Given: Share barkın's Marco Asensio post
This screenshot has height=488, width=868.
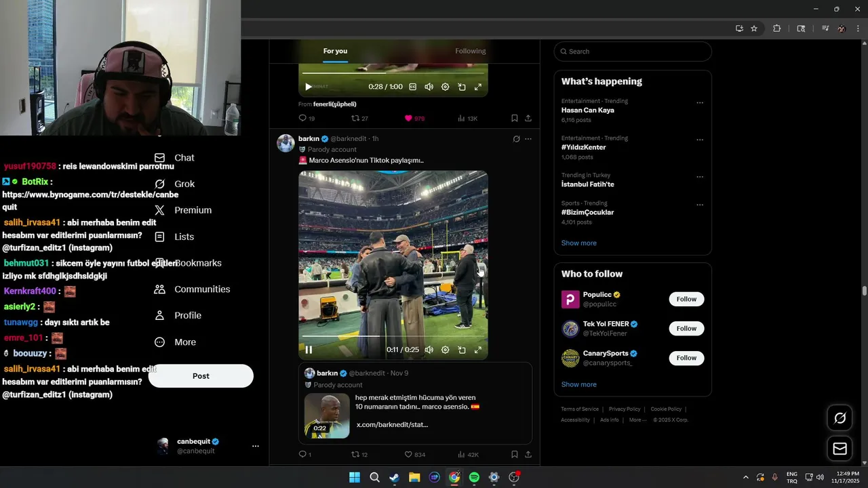Looking at the screenshot, I should pos(528,454).
